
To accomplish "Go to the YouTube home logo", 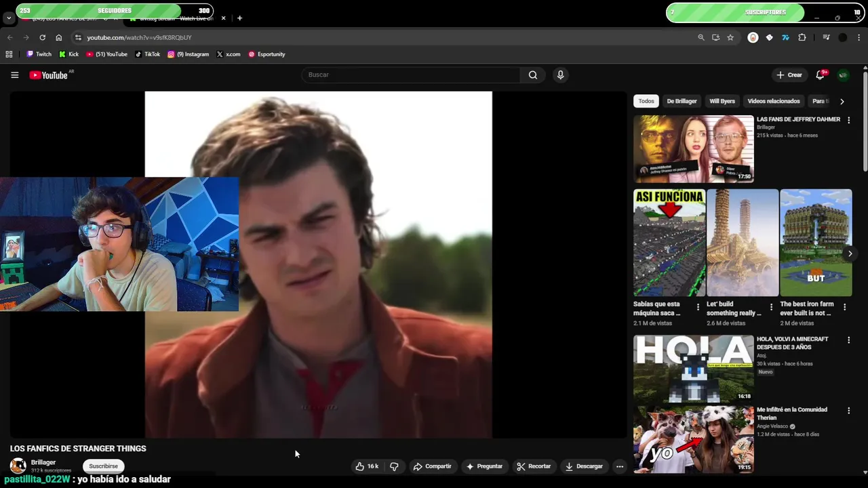I will (49, 75).
